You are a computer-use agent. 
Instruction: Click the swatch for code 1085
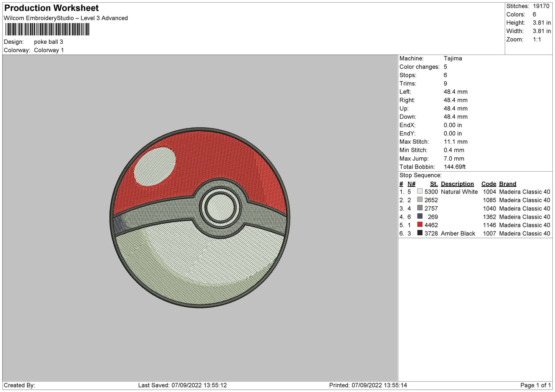click(420, 200)
